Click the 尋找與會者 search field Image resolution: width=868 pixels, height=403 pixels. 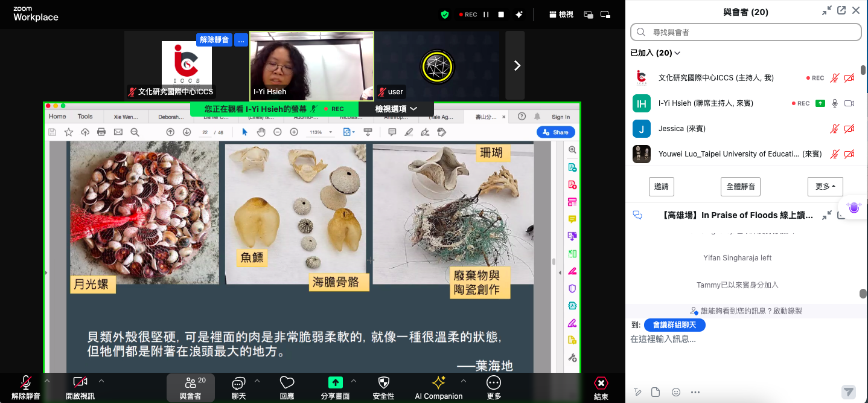point(745,32)
